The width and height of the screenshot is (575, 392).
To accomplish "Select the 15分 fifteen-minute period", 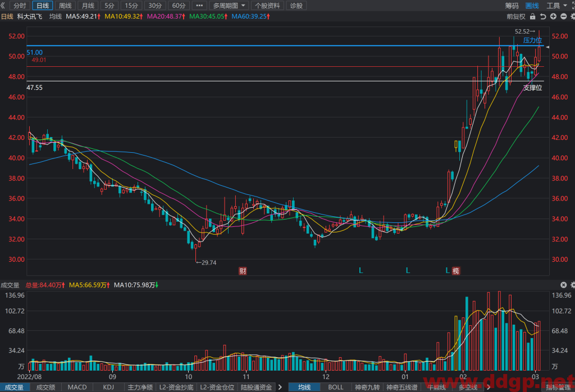I will [x=131, y=6].
